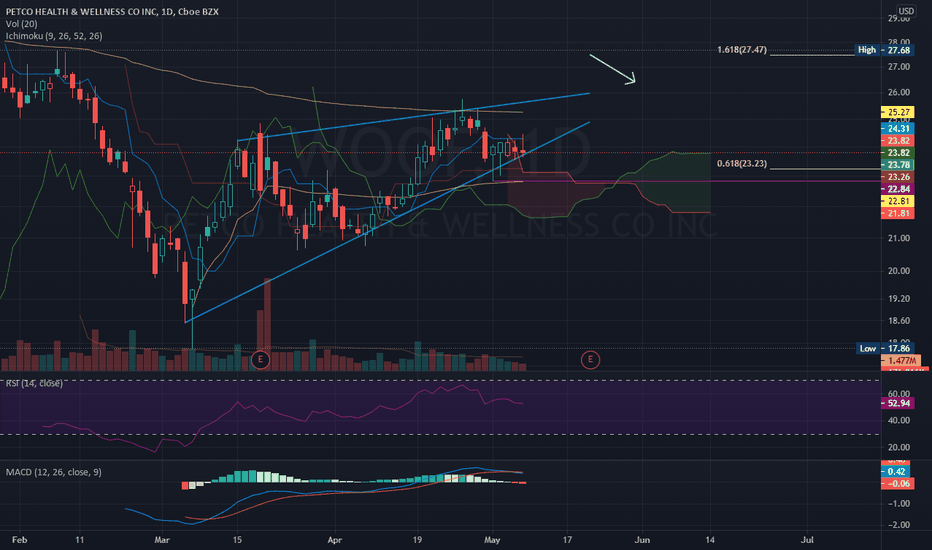Select the upper blue trendline of the wedge
Screen dimensions: 932x550
pos(413,117)
